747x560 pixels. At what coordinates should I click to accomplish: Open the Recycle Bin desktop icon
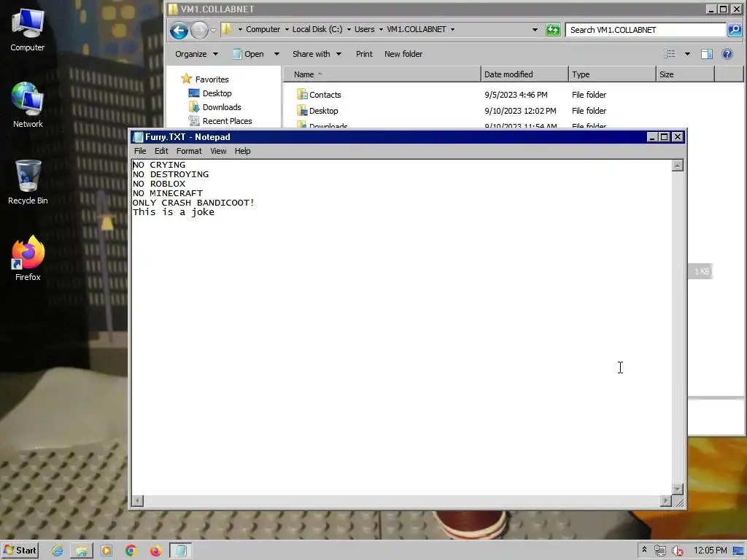coord(28,182)
